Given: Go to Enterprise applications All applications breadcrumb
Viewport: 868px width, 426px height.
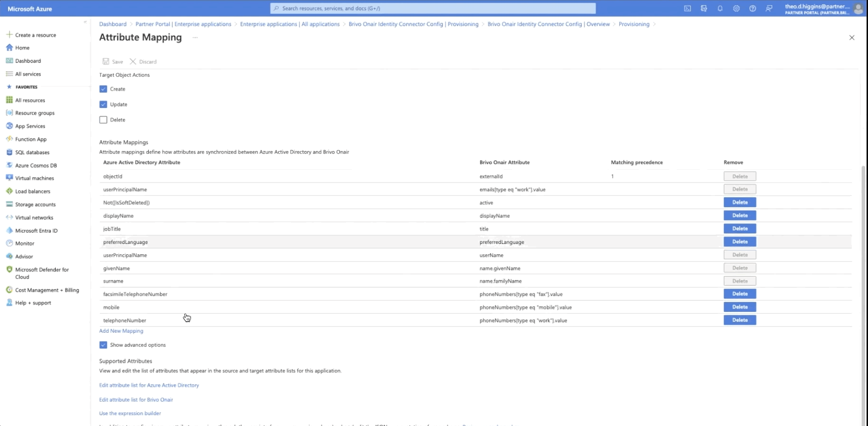Looking at the screenshot, I should click(290, 24).
